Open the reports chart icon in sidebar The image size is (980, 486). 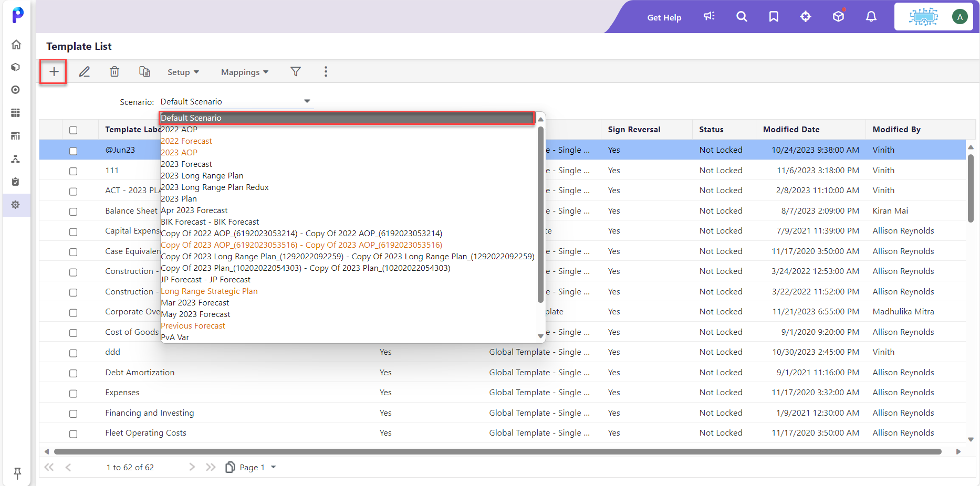(x=16, y=135)
